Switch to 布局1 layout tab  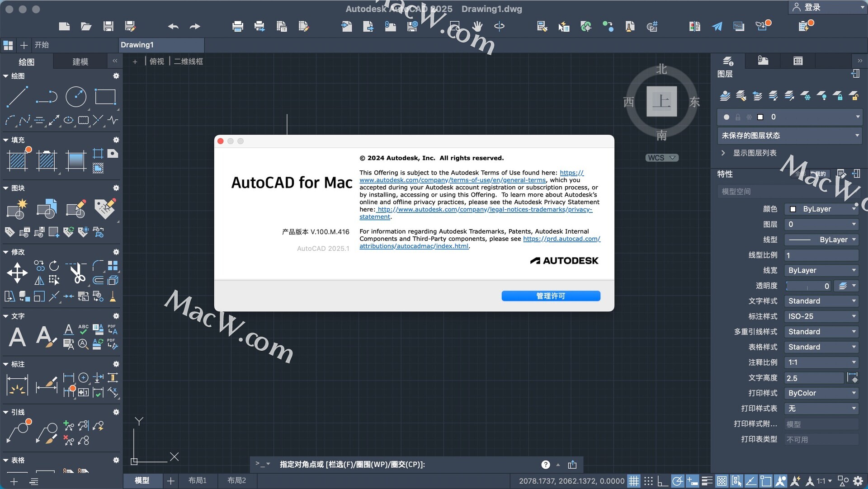(198, 480)
